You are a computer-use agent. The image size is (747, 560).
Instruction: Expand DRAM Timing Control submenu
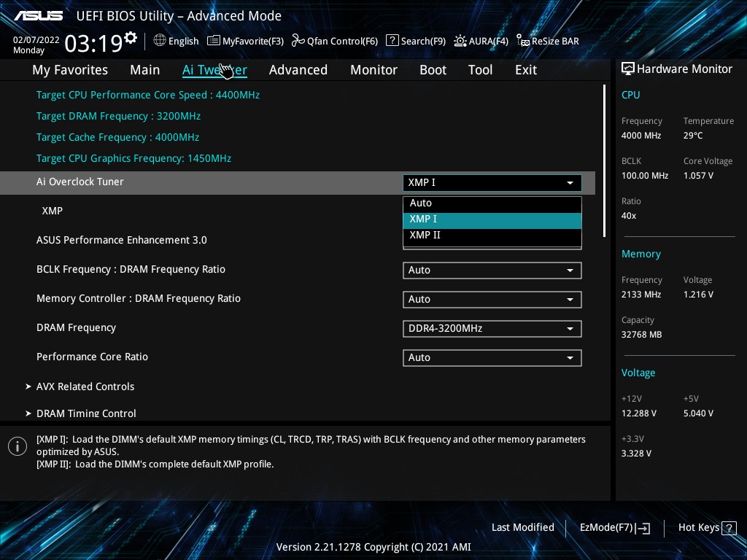(x=86, y=413)
